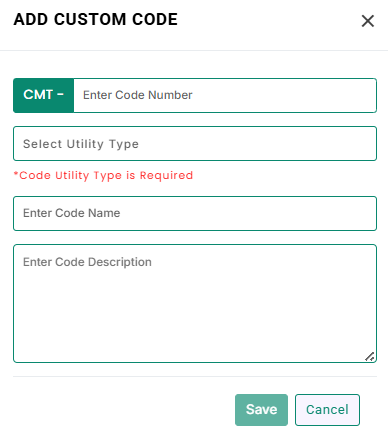Click the ADD CUSTOM CODE heading

click(96, 19)
